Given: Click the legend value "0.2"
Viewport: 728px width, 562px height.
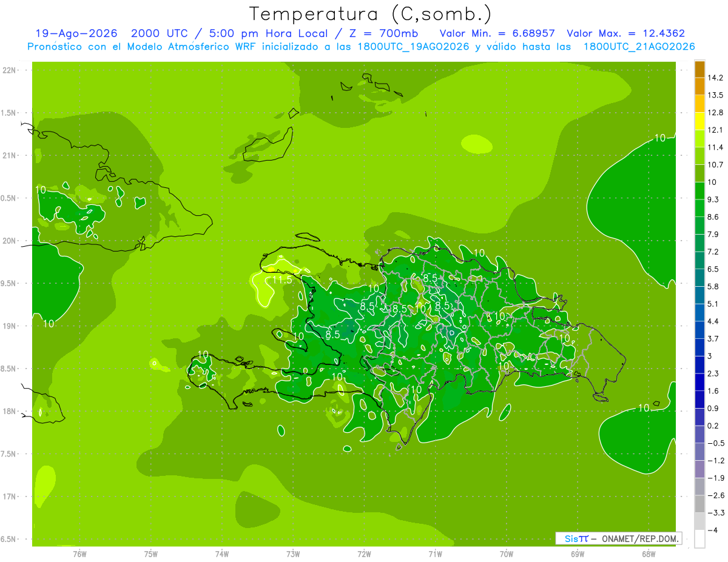Looking at the screenshot, I should [713, 426].
